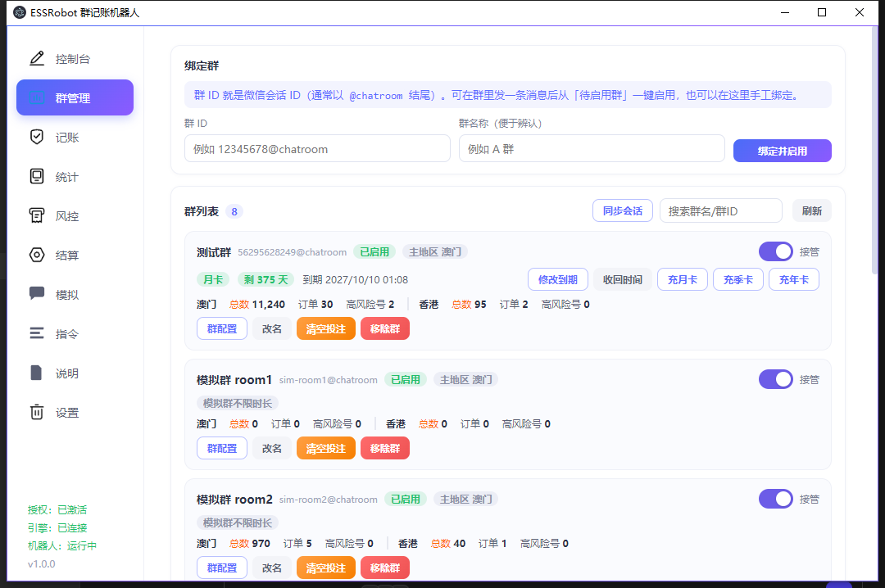Click 移除群 for 模拟群 room2
Image resolution: width=885 pixels, height=588 pixels.
click(x=385, y=568)
